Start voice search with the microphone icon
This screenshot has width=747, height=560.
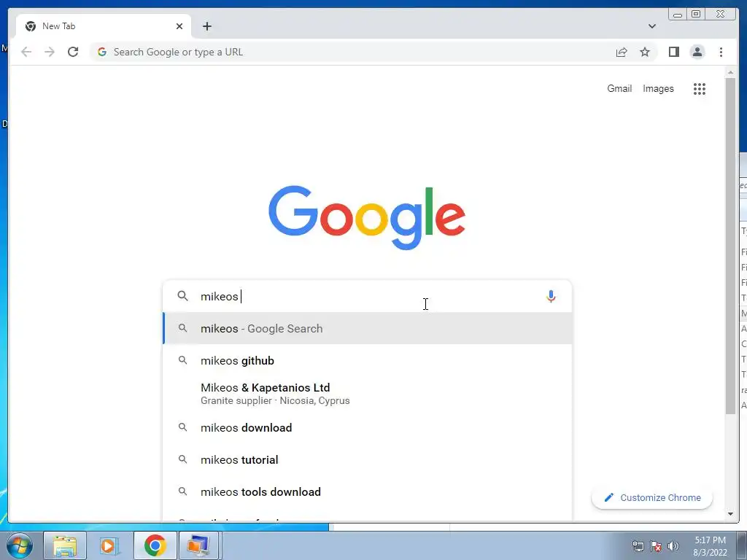[x=551, y=296]
